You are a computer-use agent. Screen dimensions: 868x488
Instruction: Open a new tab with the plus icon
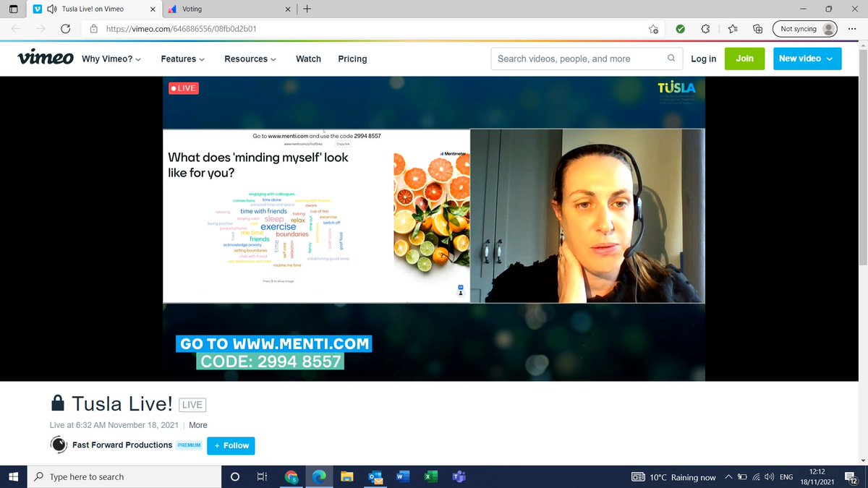307,9
